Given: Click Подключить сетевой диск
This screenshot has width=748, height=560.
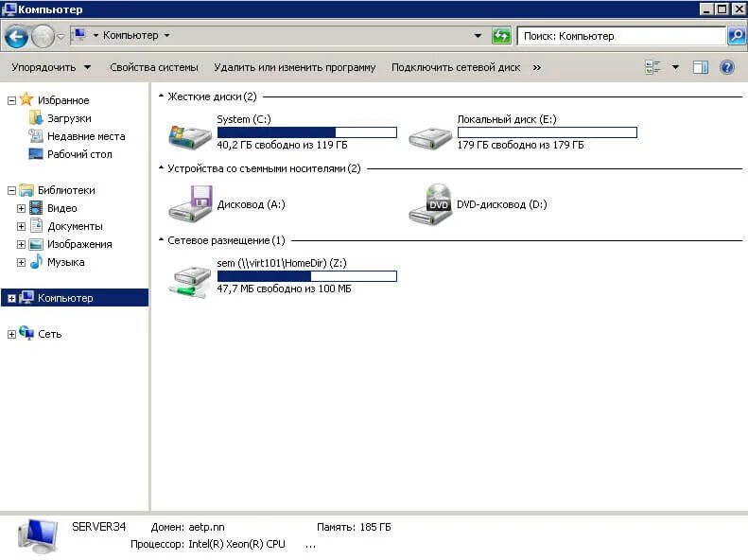Looking at the screenshot, I should click(456, 68).
